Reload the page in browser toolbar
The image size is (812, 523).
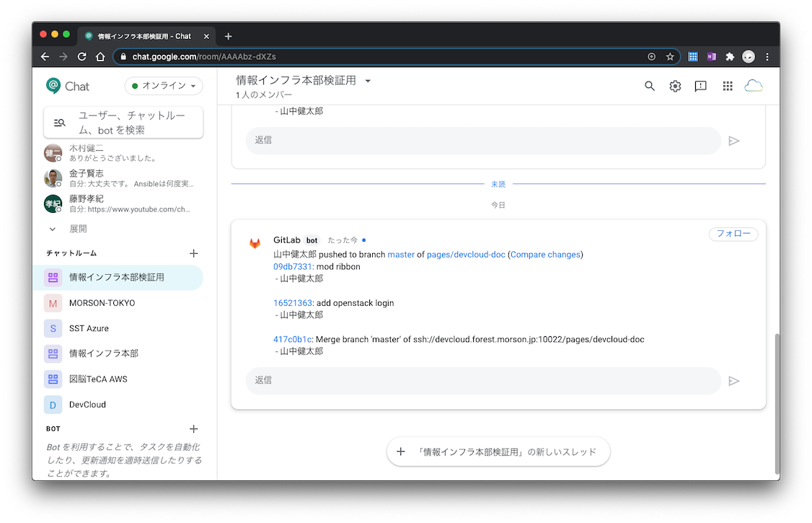tap(82, 56)
